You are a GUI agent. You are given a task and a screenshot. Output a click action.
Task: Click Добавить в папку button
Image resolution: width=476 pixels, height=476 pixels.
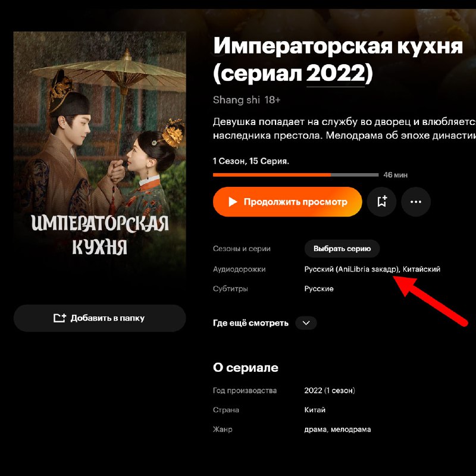click(x=99, y=318)
